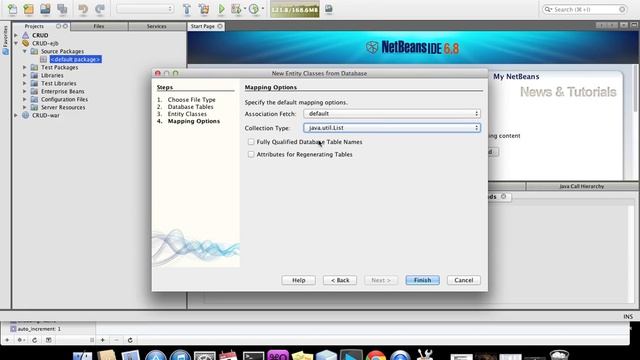This screenshot has width=640, height=360.
Task: Click the Redo arrow icon
Action: pos(100,9)
